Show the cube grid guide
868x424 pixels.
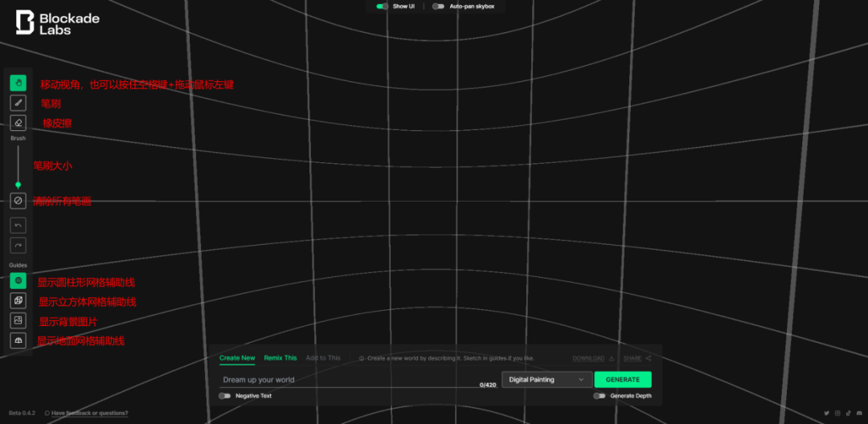pos(18,300)
